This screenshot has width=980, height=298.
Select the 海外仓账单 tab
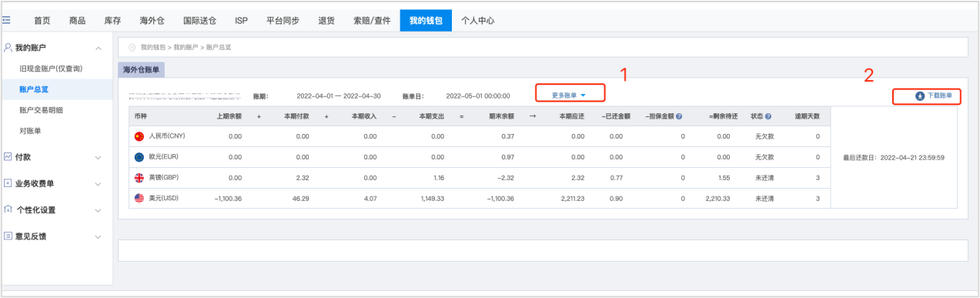141,69
